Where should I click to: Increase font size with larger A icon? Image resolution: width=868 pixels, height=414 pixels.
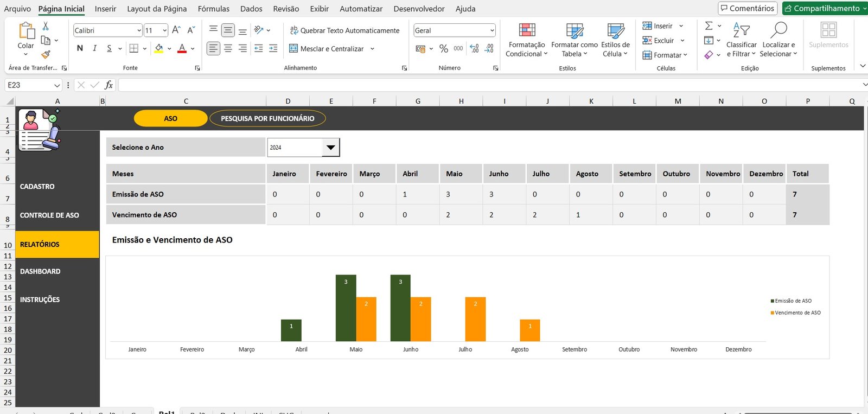176,30
